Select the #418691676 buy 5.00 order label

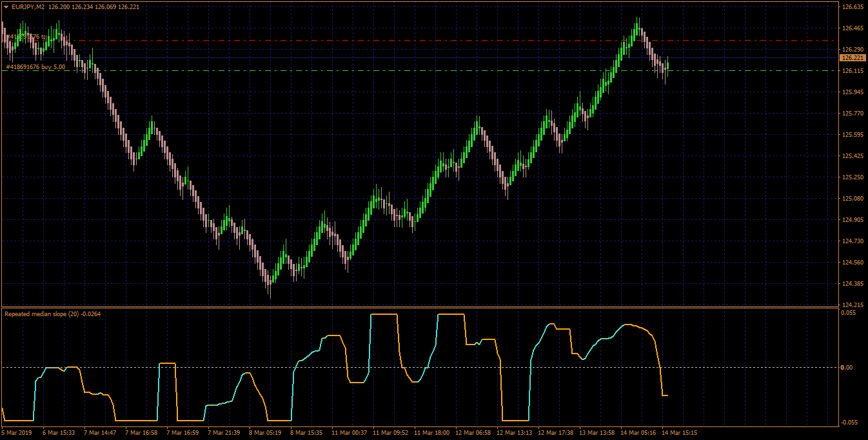pyautogui.click(x=35, y=66)
